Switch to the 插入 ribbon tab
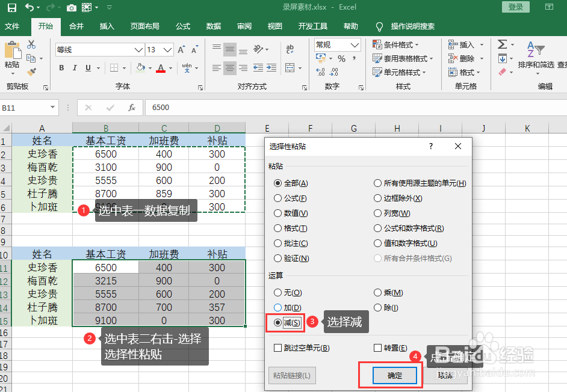Image resolution: width=567 pixels, height=392 pixels. point(107,26)
